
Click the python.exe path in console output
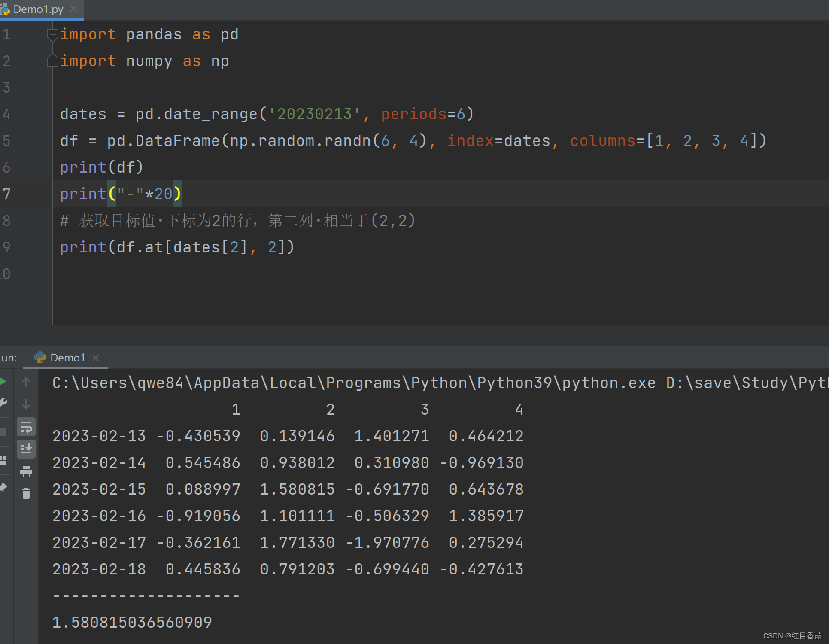click(x=354, y=383)
